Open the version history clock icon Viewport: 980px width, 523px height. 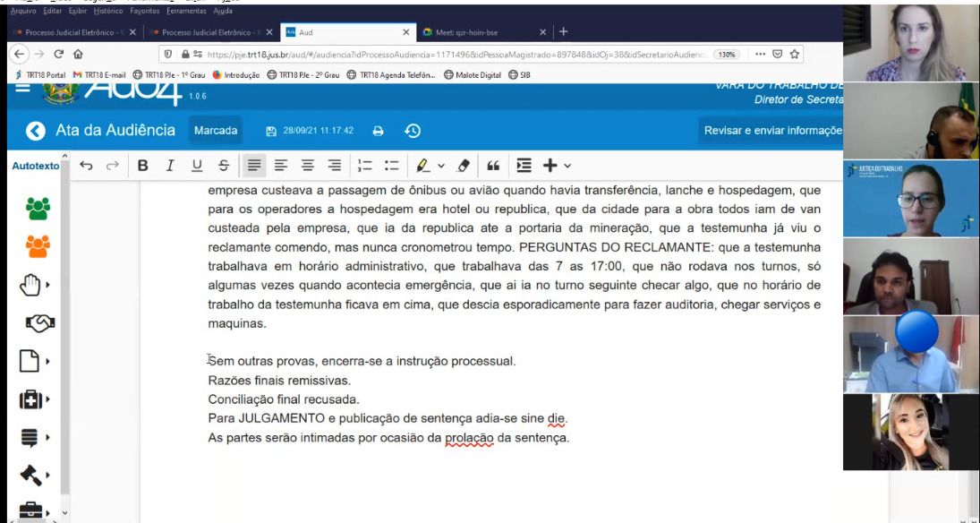(413, 131)
